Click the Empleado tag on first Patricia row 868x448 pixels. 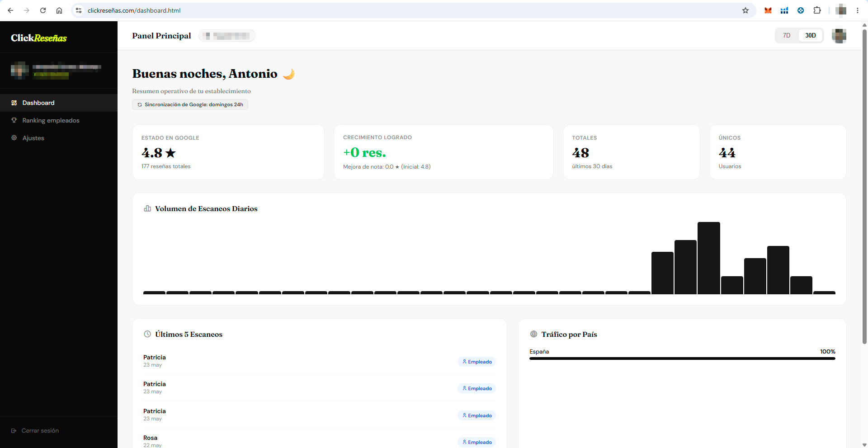476,362
